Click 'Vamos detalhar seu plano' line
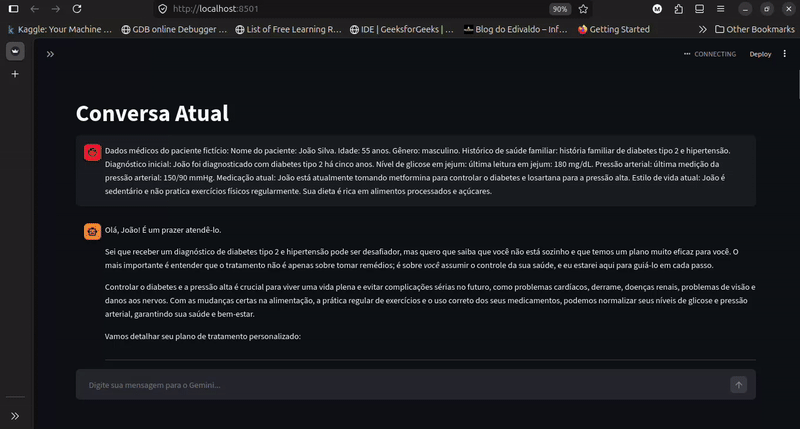The width and height of the screenshot is (800, 429). [203, 336]
